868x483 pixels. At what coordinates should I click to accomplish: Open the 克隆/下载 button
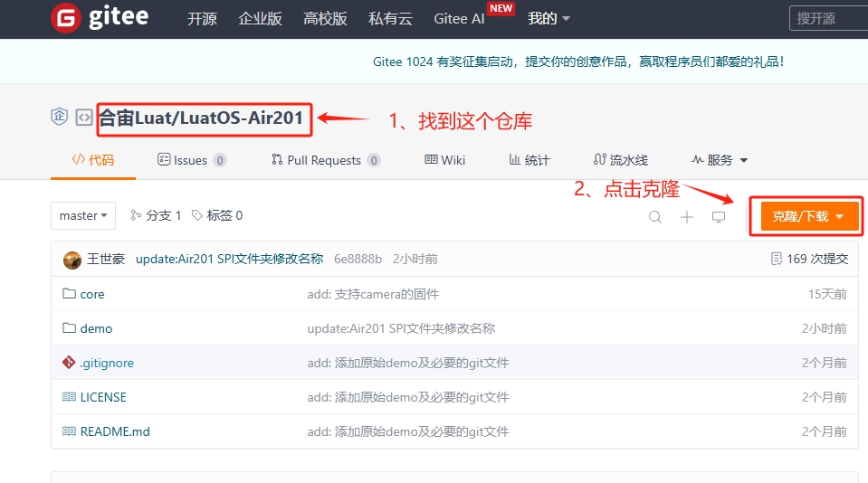[810, 216]
